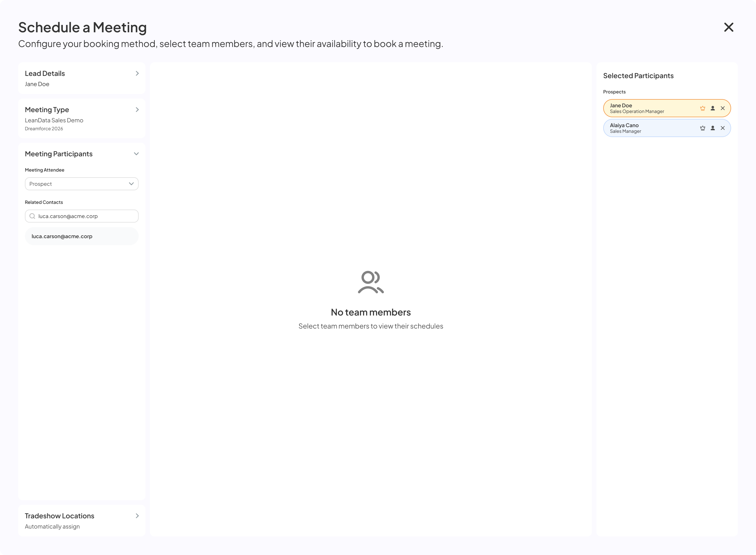Click the Sales Operation Manager title text
The width and height of the screenshot is (756, 555).
(637, 112)
